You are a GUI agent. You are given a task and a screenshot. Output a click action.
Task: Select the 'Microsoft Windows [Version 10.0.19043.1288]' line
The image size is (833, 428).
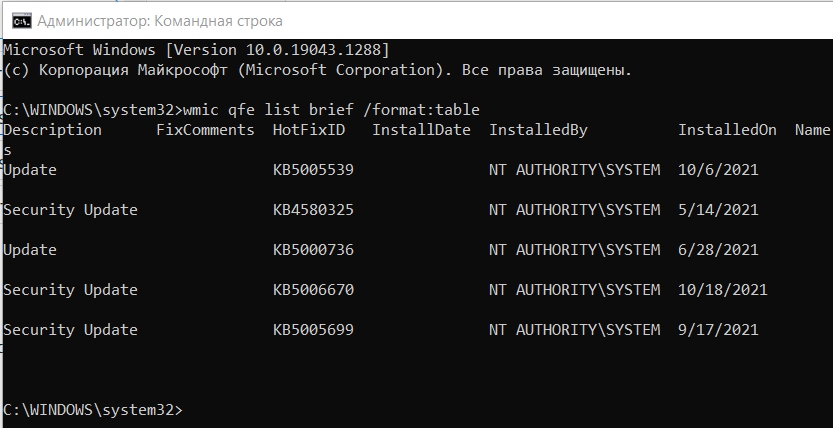pos(197,50)
